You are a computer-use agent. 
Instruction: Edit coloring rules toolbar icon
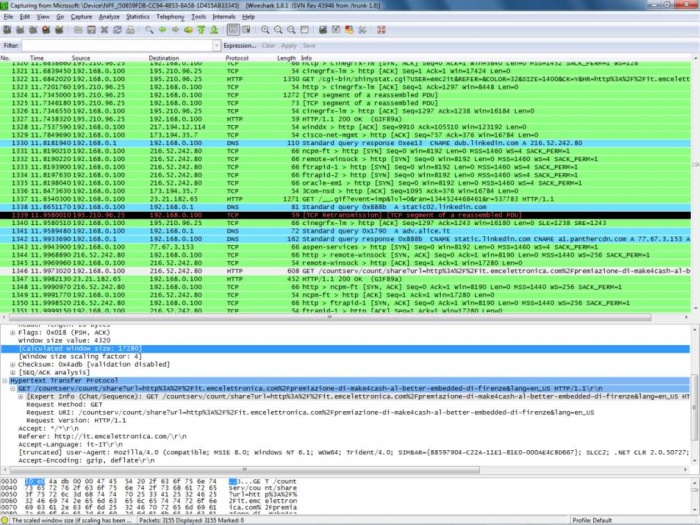tap(349, 30)
